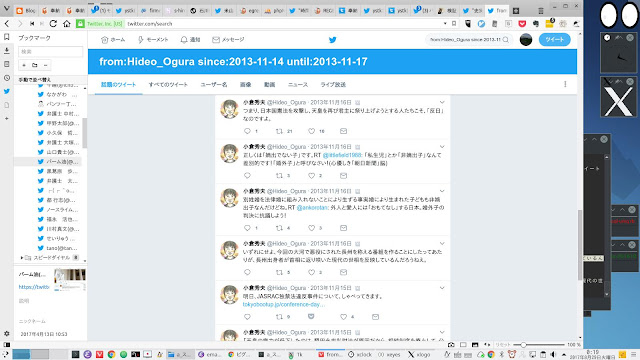Expand options chevron on JASRAC tweet

click(442, 288)
